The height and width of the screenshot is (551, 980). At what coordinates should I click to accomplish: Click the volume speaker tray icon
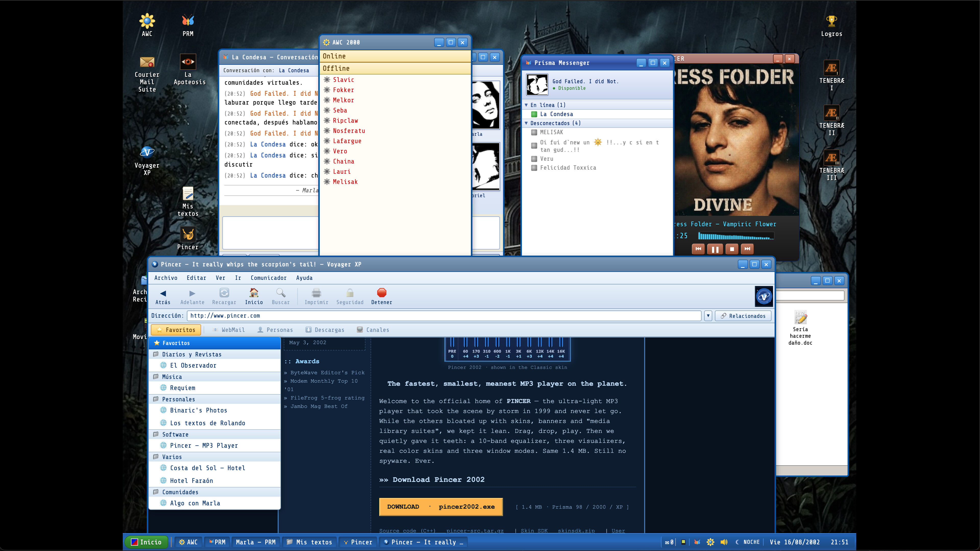724,542
